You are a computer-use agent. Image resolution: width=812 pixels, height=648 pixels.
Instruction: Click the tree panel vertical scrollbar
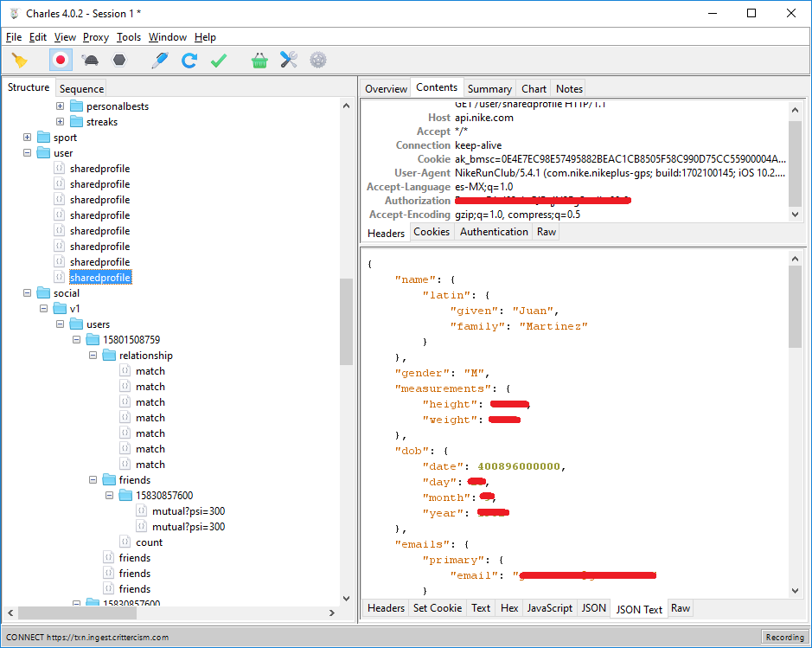point(346,320)
